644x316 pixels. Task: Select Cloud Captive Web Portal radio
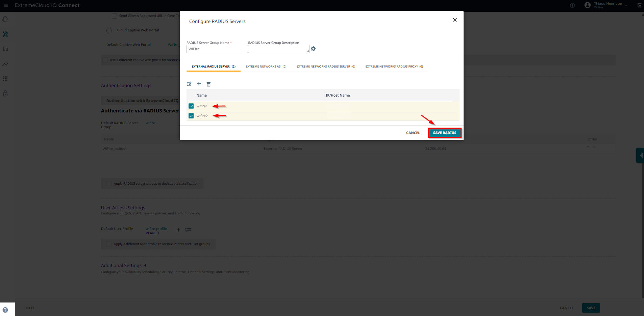pyautogui.click(x=109, y=31)
